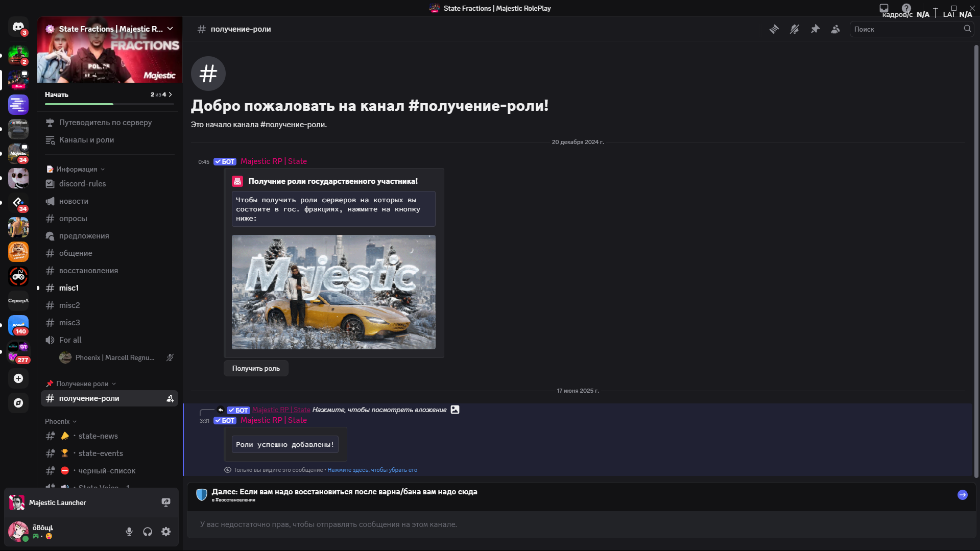Toggle notification settings bell in header
This screenshot has width=980, height=551.
(795, 29)
